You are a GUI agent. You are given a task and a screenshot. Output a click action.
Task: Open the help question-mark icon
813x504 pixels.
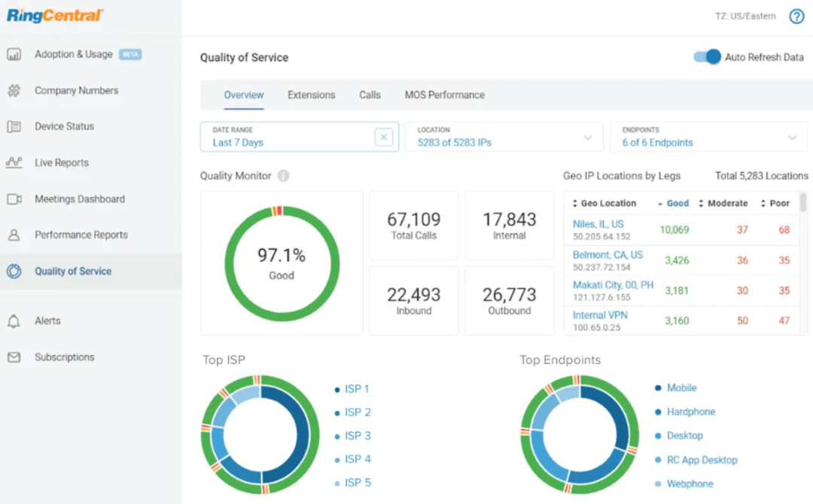pyautogui.click(x=796, y=16)
